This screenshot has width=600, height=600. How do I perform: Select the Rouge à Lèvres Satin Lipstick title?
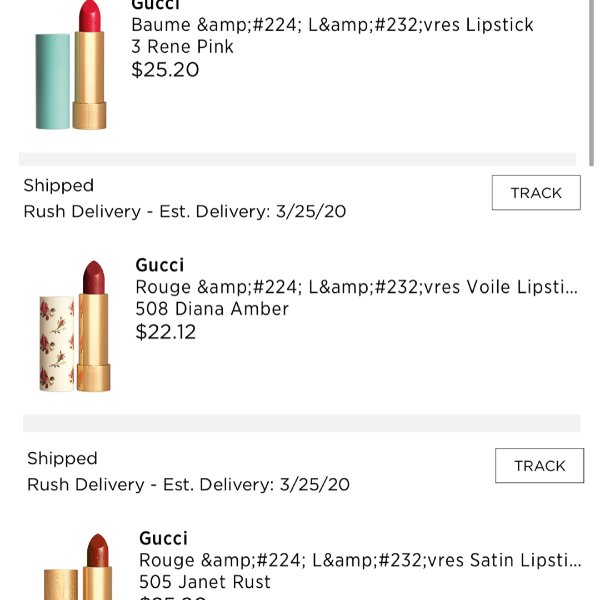(360, 560)
